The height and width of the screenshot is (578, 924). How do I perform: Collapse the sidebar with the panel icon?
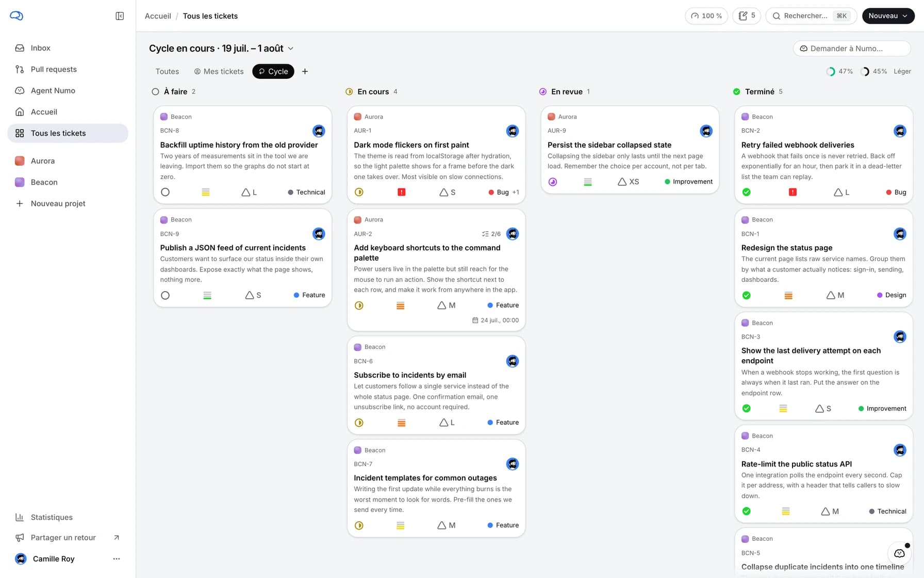point(120,16)
